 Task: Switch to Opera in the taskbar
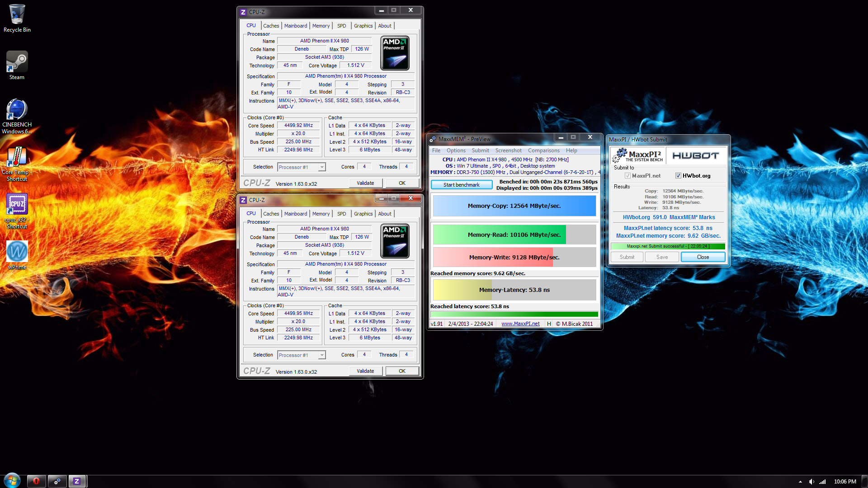[x=36, y=481]
